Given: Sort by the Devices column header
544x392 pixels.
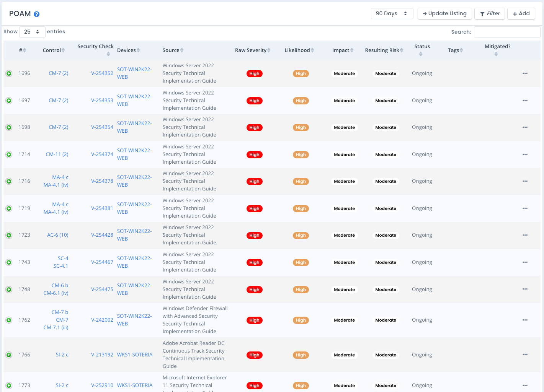Looking at the screenshot, I should (x=128, y=50).
